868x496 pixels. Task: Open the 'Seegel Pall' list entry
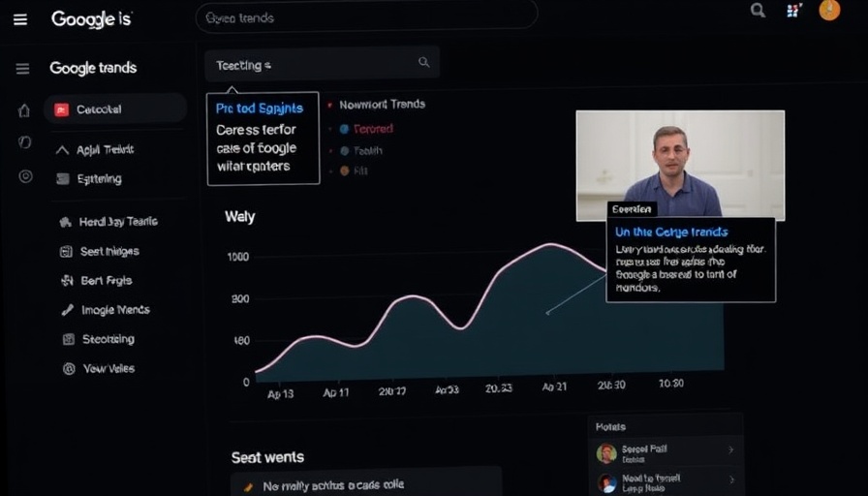(x=666, y=453)
